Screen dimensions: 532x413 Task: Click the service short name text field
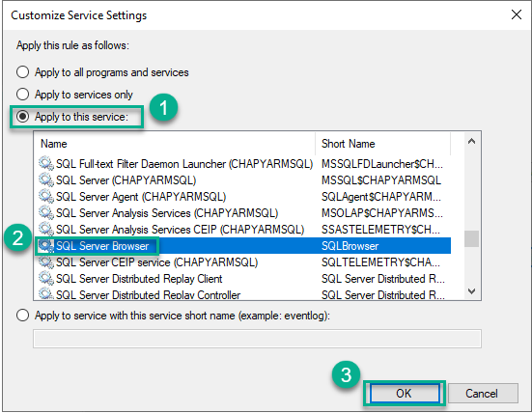point(257,339)
